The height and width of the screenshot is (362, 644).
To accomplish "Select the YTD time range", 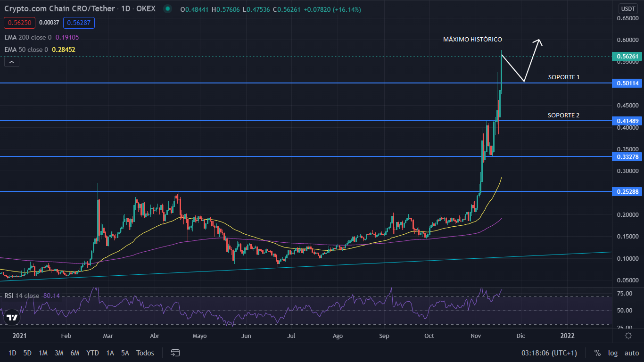I will coord(92,353).
